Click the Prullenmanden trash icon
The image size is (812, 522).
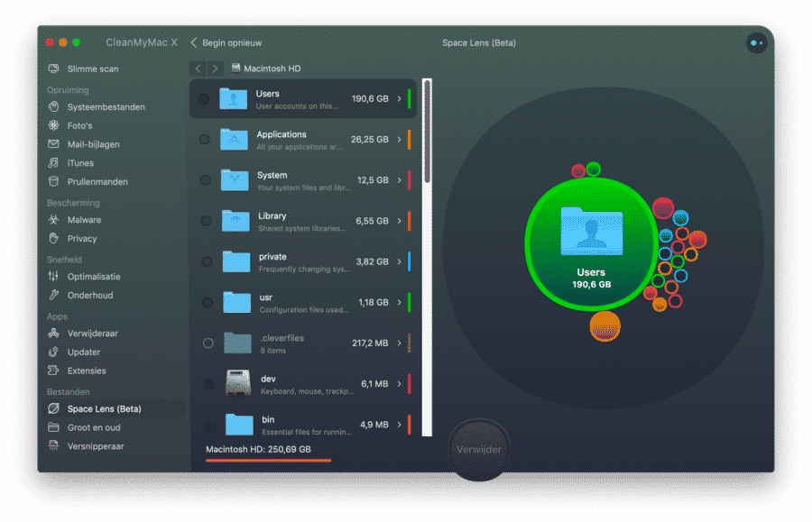pos(53,181)
